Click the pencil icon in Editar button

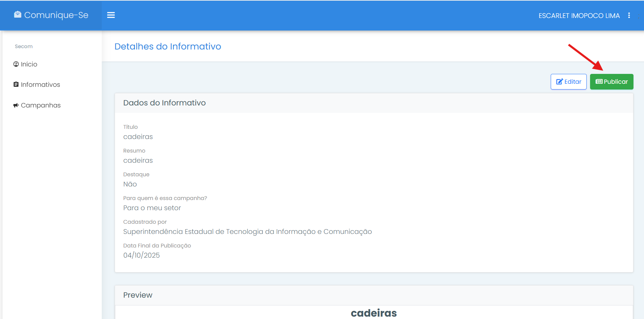[560, 82]
